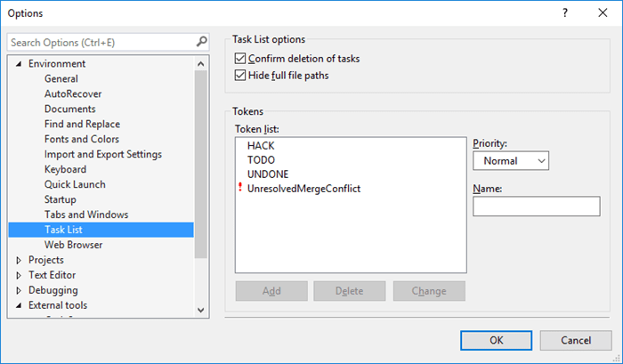Click the options tree scrollbar thumb

point(200,165)
